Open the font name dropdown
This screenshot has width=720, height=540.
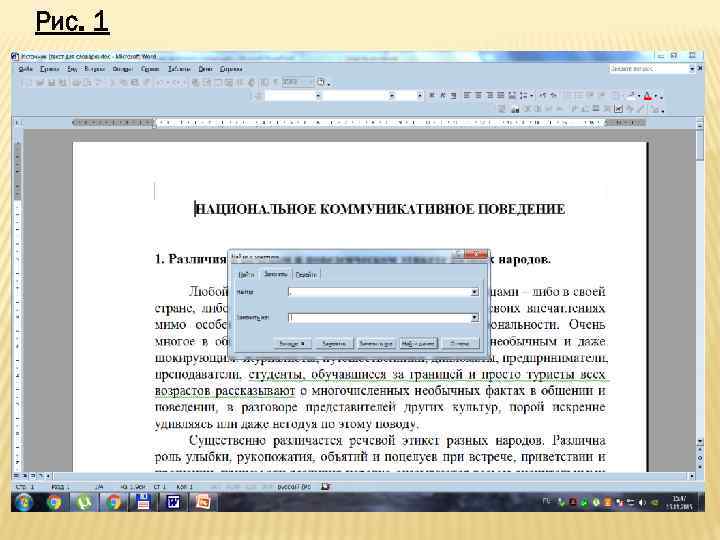click(x=392, y=96)
